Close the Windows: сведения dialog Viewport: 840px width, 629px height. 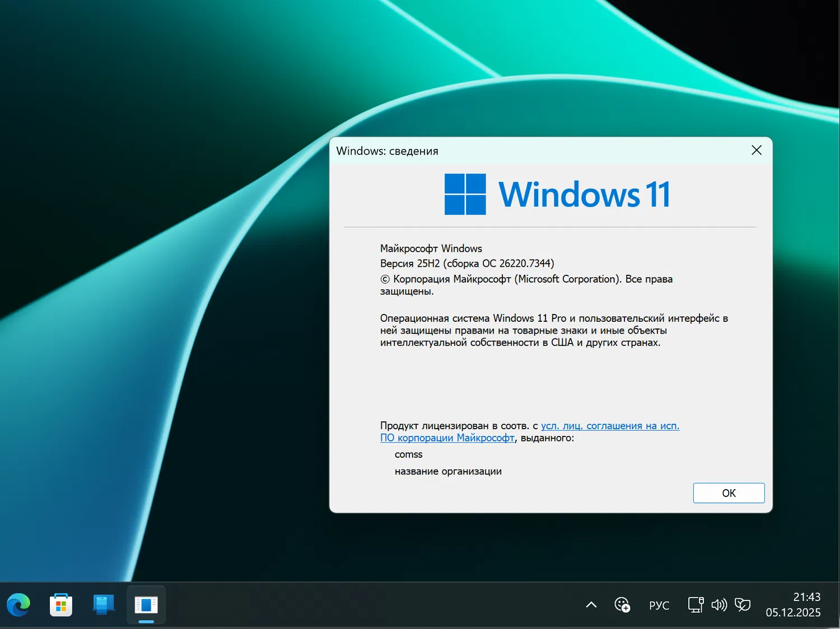(757, 150)
